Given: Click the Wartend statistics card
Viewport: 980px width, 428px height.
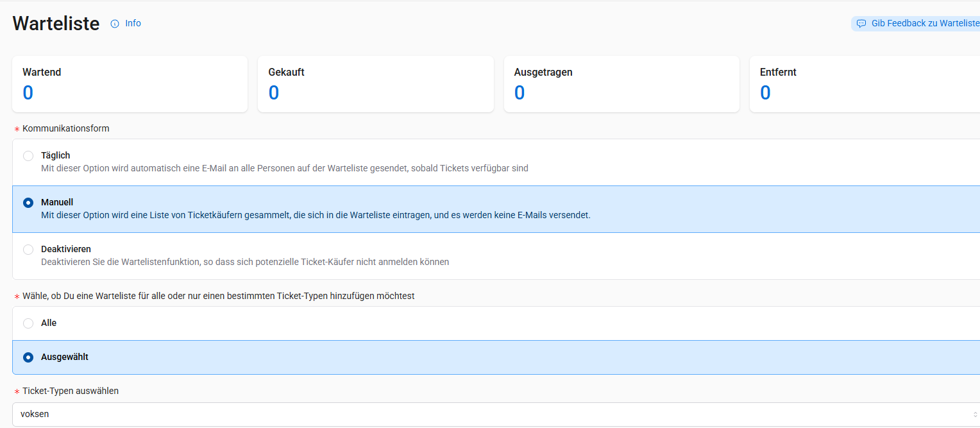Looking at the screenshot, I should click(130, 84).
